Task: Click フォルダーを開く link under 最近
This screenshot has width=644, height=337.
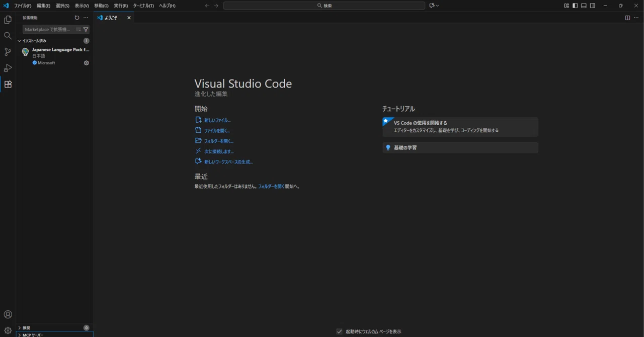Action: click(x=271, y=186)
